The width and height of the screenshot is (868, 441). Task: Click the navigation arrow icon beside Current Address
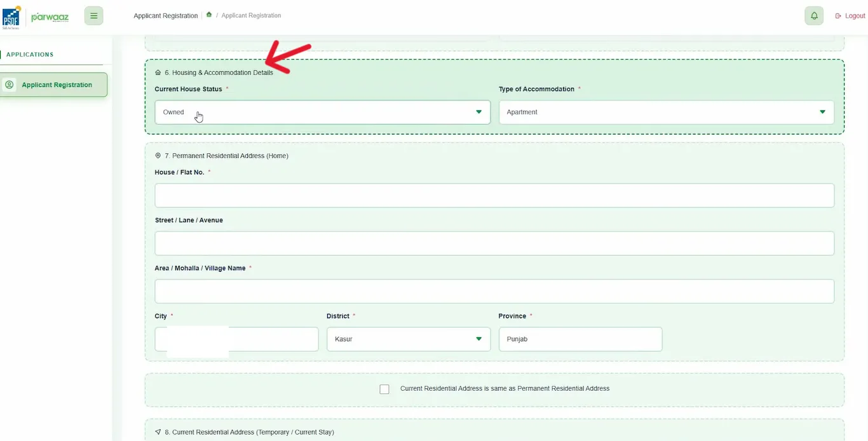(158, 432)
